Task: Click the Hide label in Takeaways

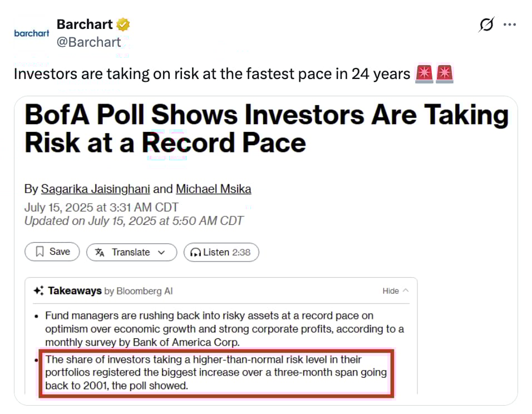Action: [x=391, y=291]
